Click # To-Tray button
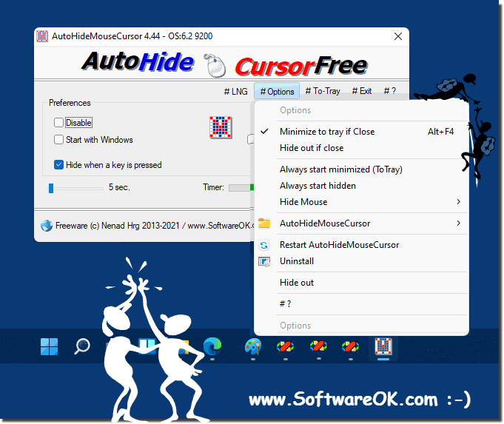The width and height of the screenshot is (504, 424). pyautogui.click(x=323, y=91)
